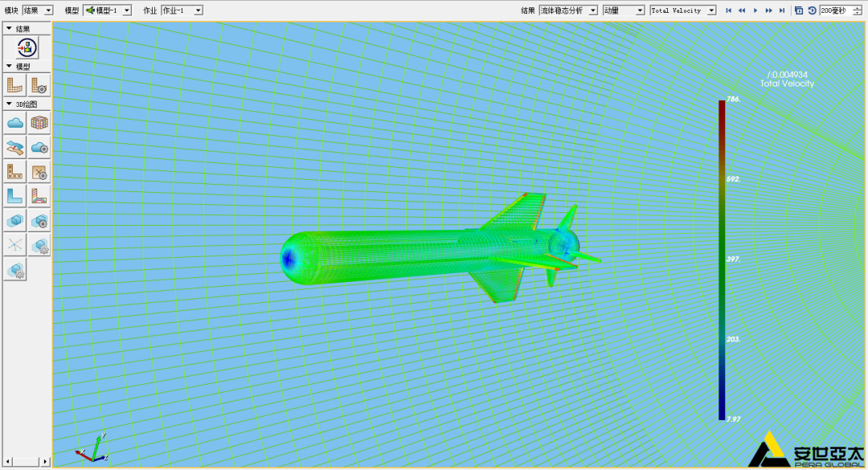Jump to last frame of animation

point(782,10)
